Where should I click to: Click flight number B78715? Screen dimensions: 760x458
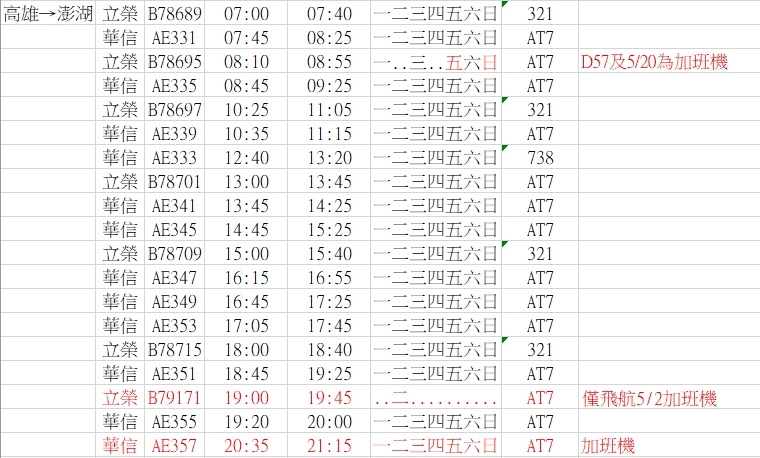(x=174, y=349)
